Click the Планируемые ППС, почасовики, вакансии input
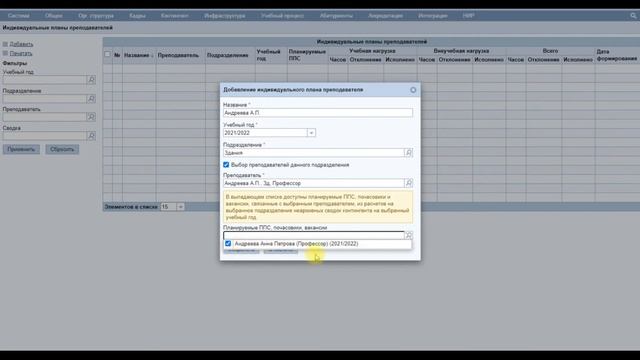The width and height of the screenshot is (640, 360). click(313, 235)
